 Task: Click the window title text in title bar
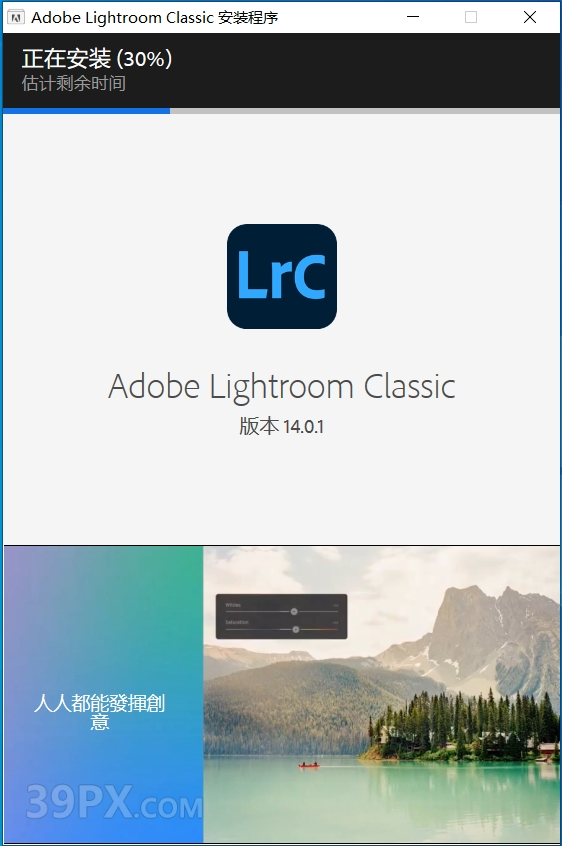(x=155, y=18)
